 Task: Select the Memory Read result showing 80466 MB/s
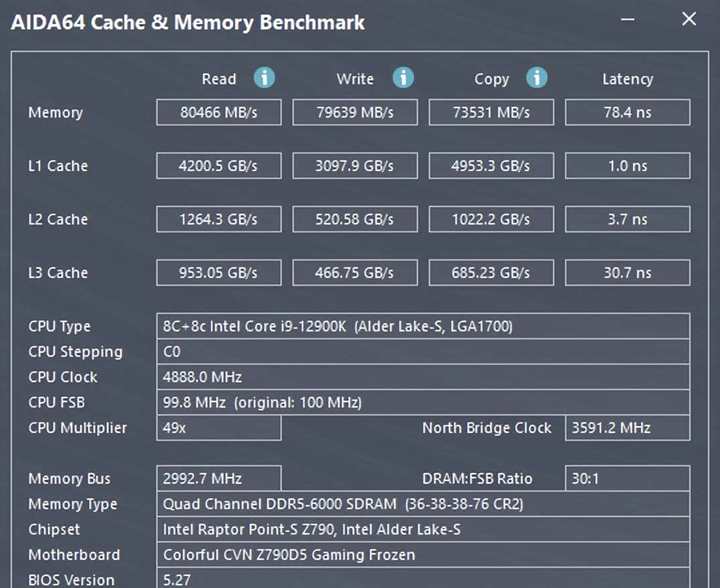[218, 112]
